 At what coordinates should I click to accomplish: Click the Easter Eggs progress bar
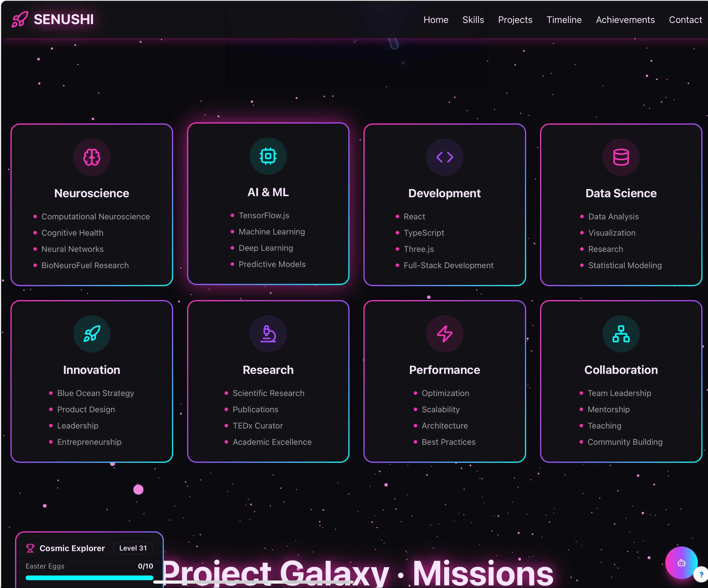click(x=89, y=578)
